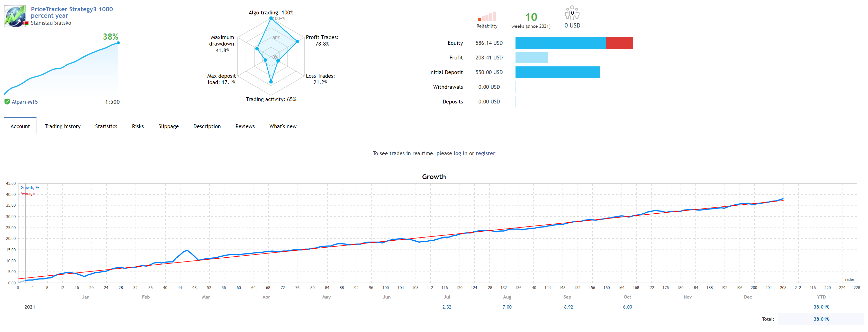The image size is (868, 332).
Task: Click the signal avatar globe image
Action: [14, 16]
